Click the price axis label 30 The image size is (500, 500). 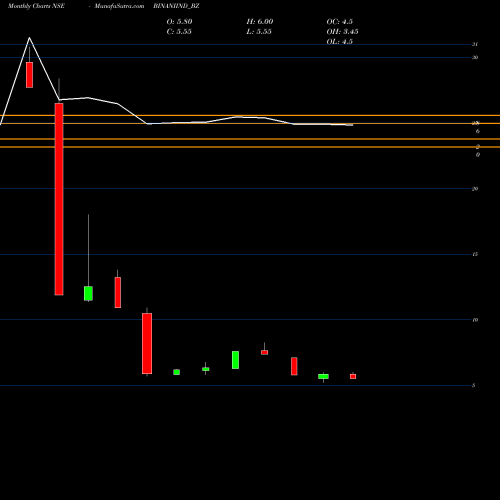475,57
